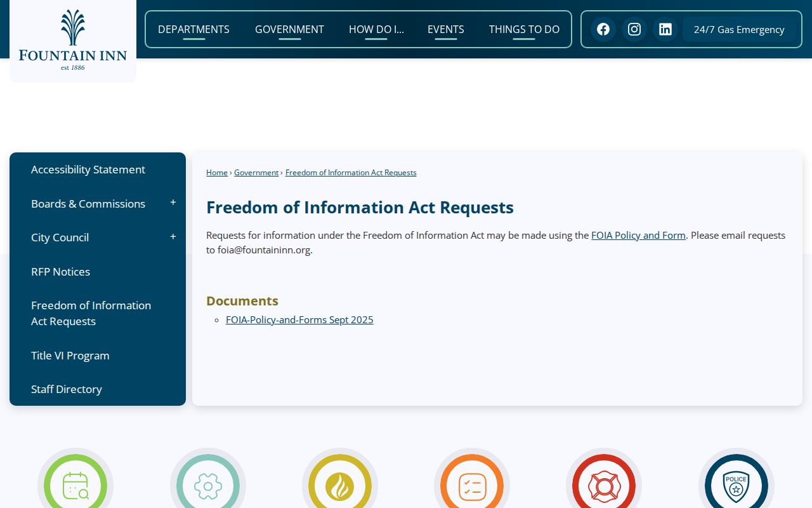812x508 pixels.
Task: Click the 24/7 Gas Emergency button
Action: (x=739, y=29)
